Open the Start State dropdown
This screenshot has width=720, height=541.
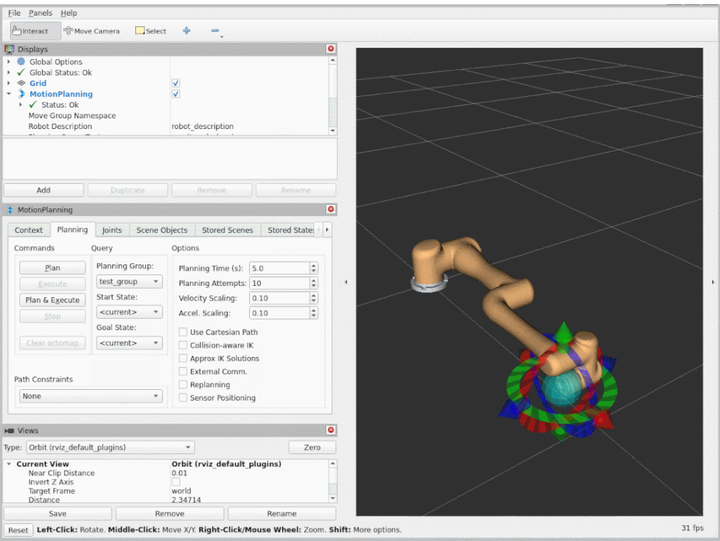pyautogui.click(x=129, y=312)
